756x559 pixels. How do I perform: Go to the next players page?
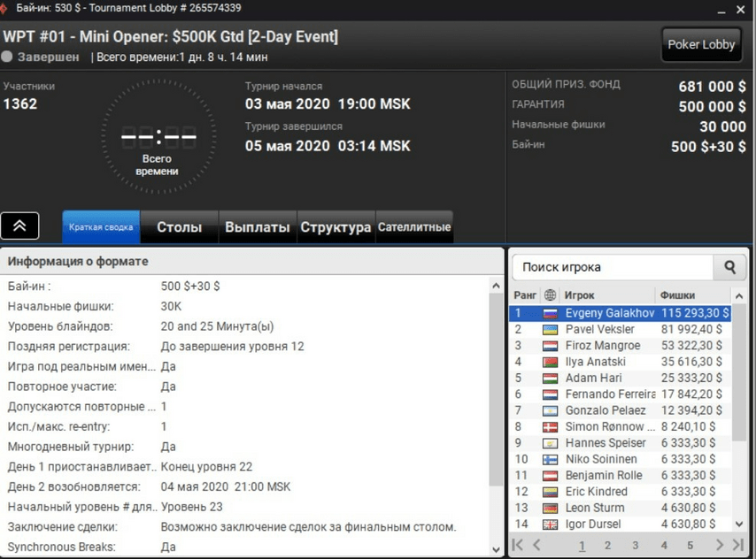click(x=720, y=545)
